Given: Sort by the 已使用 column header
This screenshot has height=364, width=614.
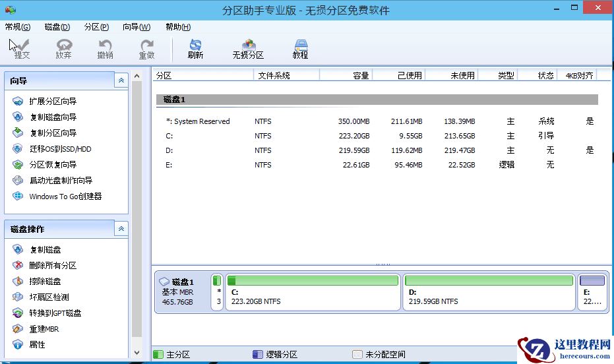Looking at the screenshot, I should tap(398, 75).
